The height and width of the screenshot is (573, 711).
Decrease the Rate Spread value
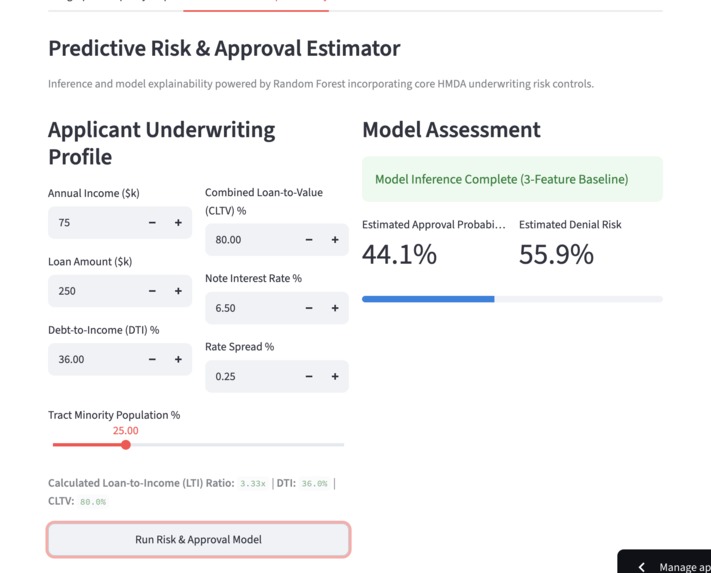pos(309,377)
